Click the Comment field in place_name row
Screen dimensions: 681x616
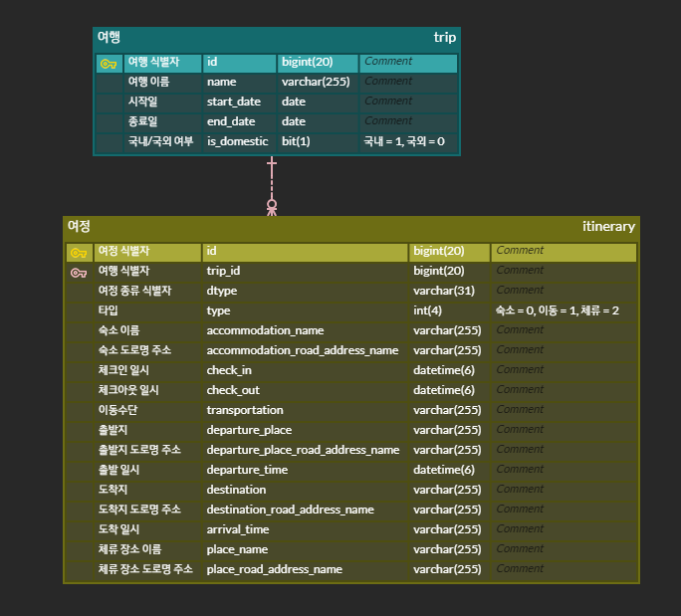coord(564,550)
